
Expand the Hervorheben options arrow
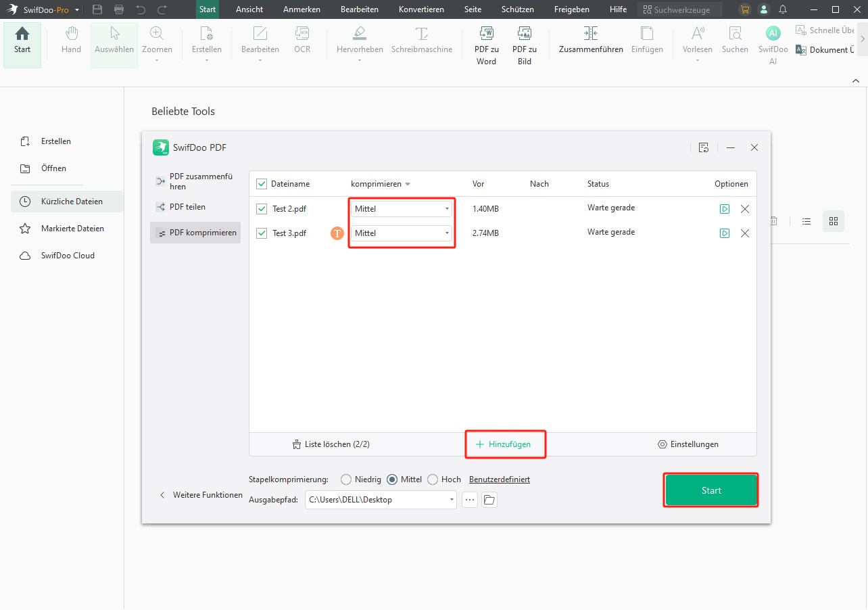(x=360, y=61)
